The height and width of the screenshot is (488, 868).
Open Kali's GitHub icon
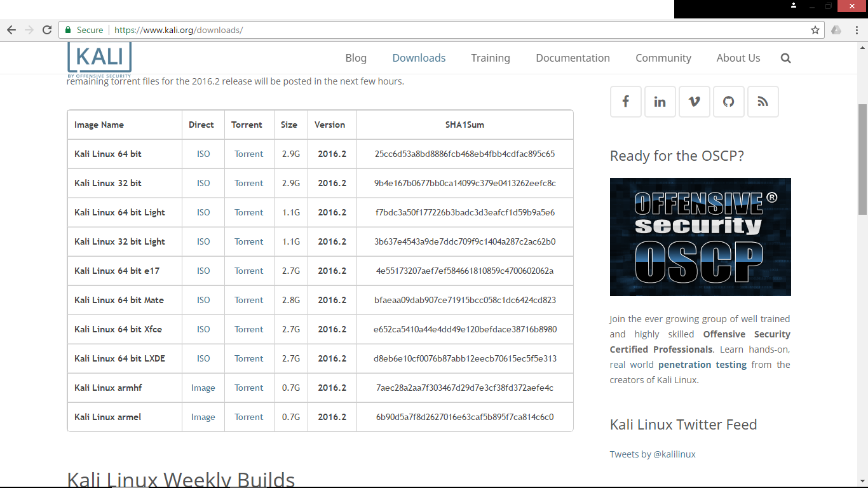coord(729,102)
